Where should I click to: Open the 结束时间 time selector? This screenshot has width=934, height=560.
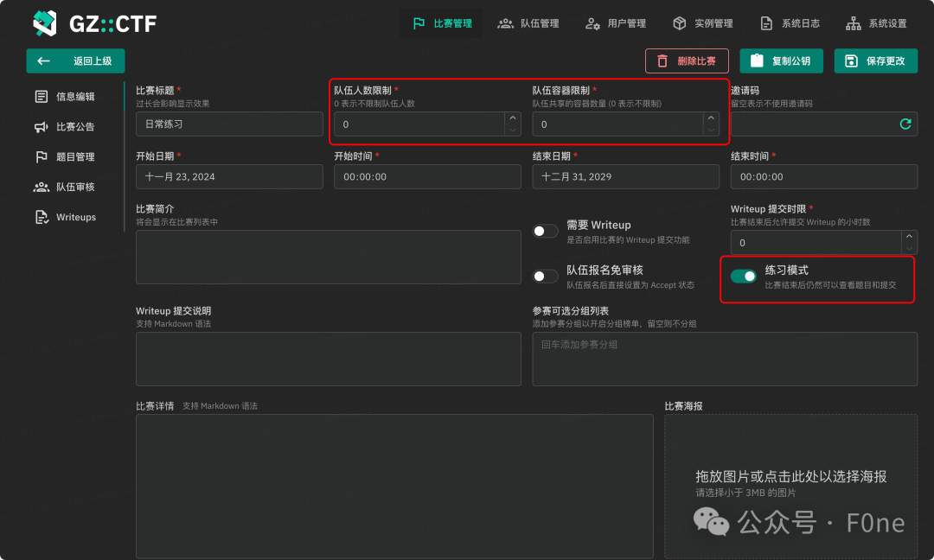coord(823,176)
